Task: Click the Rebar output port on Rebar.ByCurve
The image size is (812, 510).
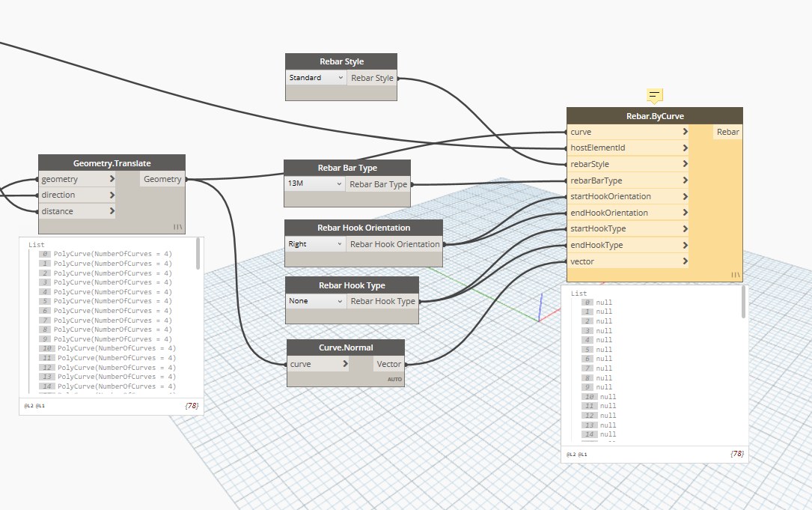Action: (x=727, y=132)
